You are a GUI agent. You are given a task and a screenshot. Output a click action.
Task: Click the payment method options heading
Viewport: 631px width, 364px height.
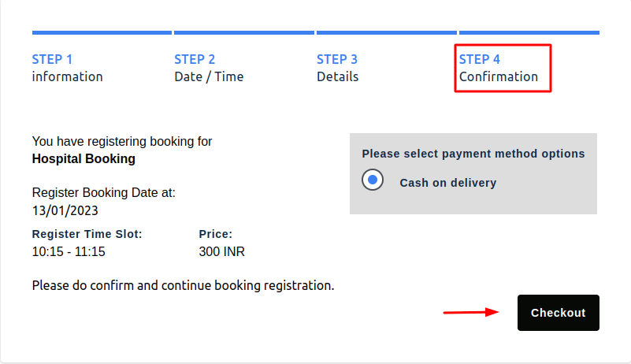(473, 154)
